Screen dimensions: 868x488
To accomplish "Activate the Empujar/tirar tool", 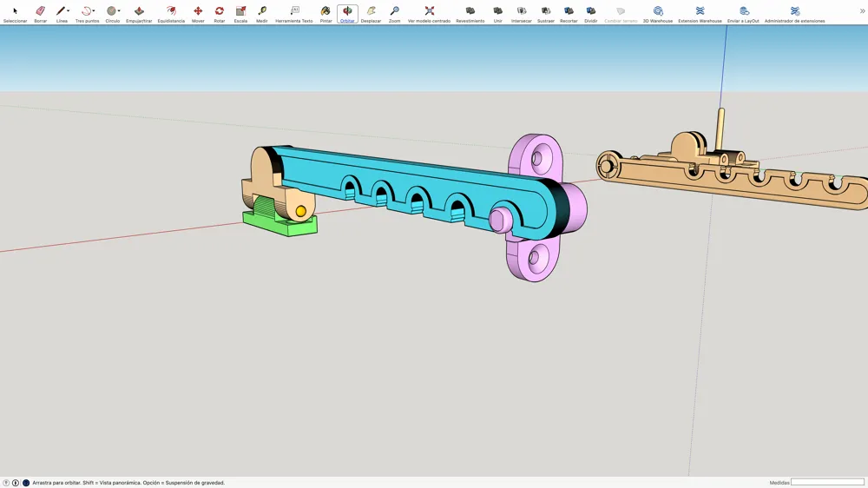I will point(139,13).
